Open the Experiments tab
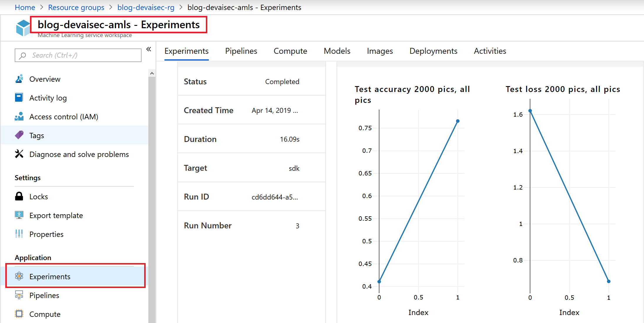This screenshot has height=323, width=644. pos(186,51)
